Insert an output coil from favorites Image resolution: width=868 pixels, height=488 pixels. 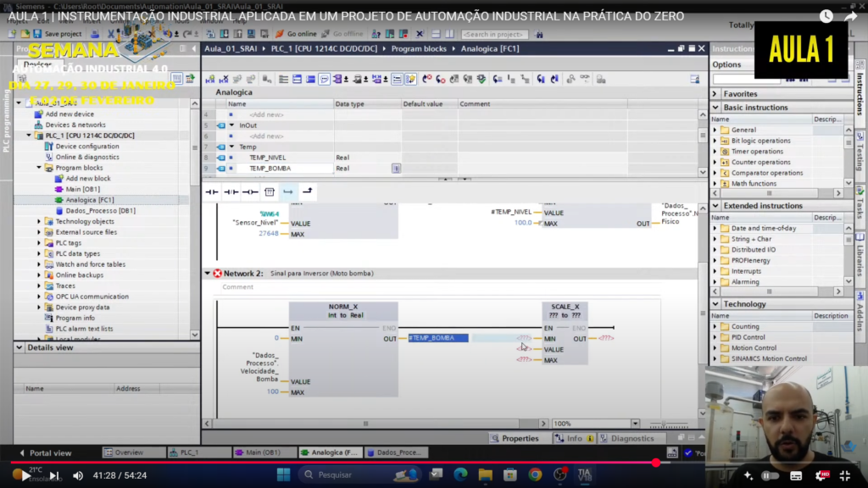[250, 191]
